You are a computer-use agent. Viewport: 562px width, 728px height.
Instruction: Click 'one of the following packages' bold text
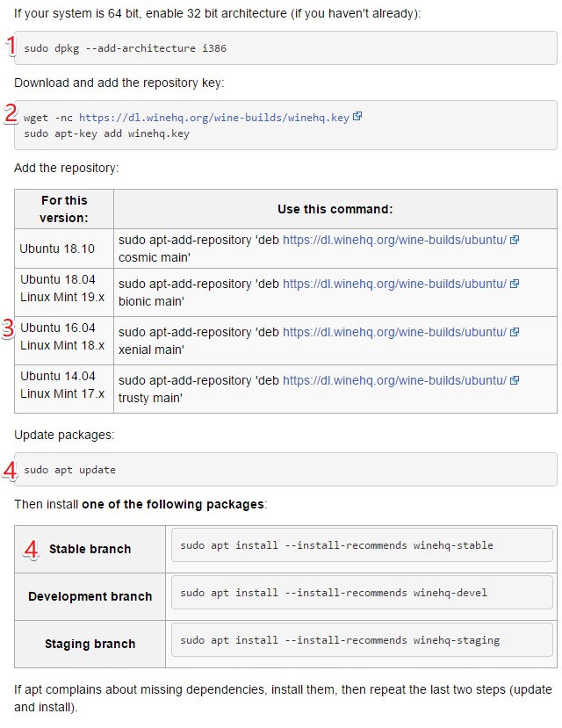tap(173, 504)
